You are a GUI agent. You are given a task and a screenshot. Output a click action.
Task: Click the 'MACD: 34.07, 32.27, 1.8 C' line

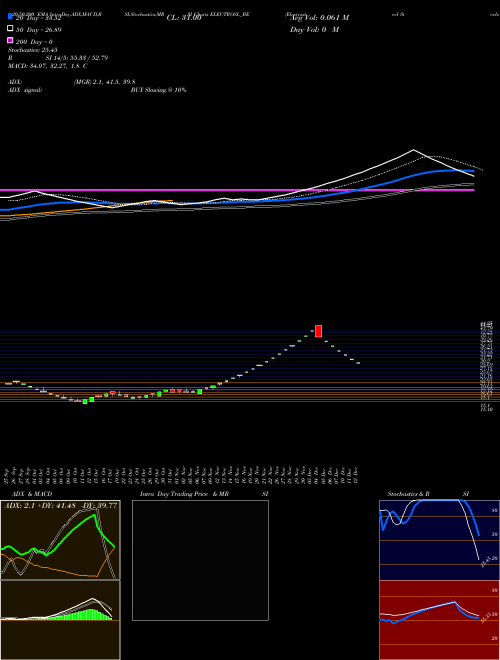coord(48,66)
